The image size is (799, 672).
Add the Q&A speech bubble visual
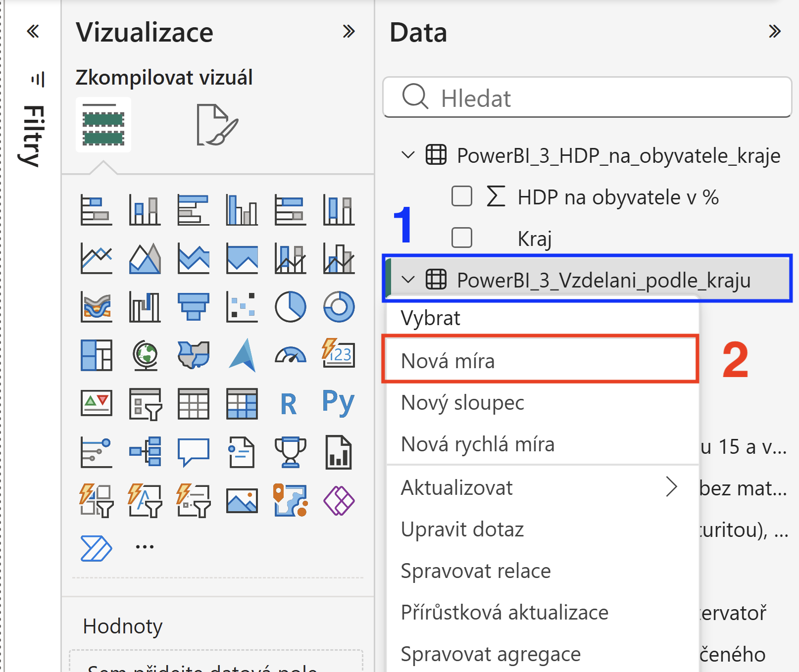coord(193,452)
